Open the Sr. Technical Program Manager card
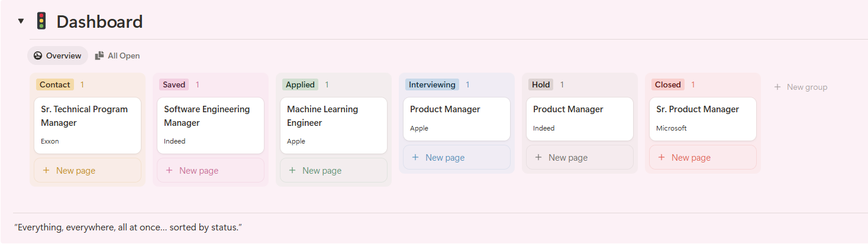The width and height of the screenshot is (868, 244). 88,125
